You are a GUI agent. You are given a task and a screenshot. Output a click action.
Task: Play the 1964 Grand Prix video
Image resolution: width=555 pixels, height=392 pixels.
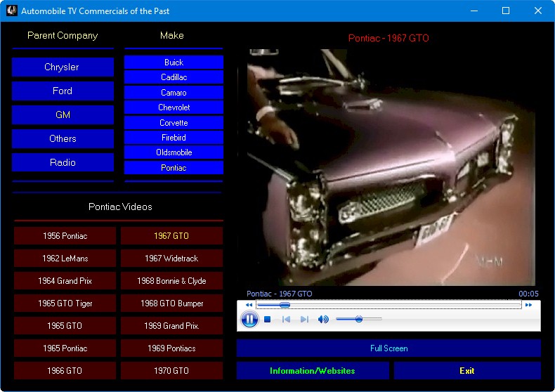tap(65, 281)
